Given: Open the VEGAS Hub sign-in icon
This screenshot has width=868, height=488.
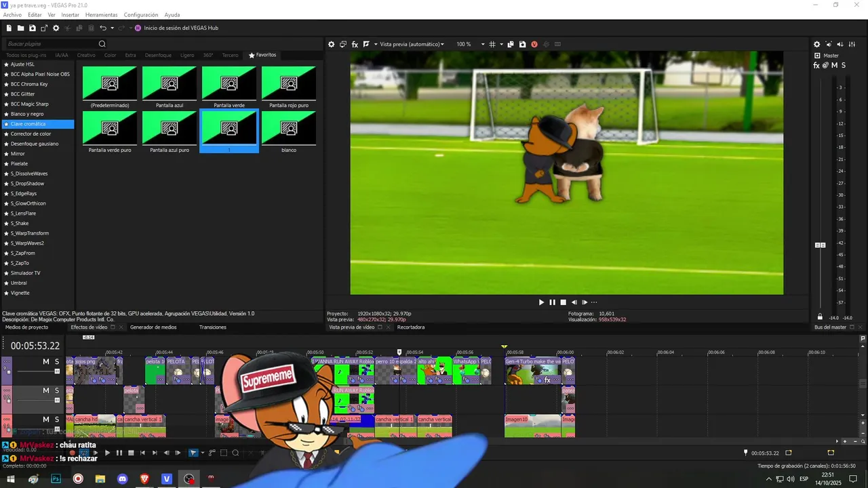Looking at the screenshot, I should pyautogui.click(x=138, y=28).
